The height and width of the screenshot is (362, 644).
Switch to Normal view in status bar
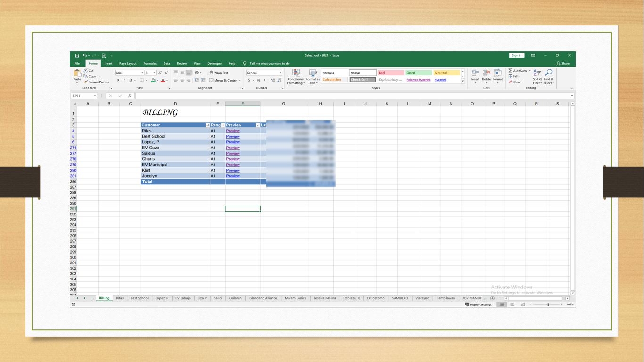pyautogui.click(x=502, y=304)
